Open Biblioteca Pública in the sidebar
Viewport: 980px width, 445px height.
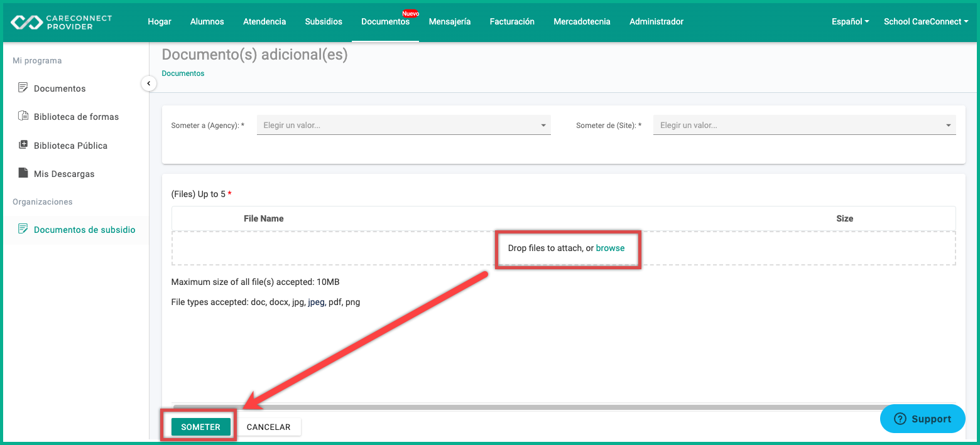[x=70, y=146]
